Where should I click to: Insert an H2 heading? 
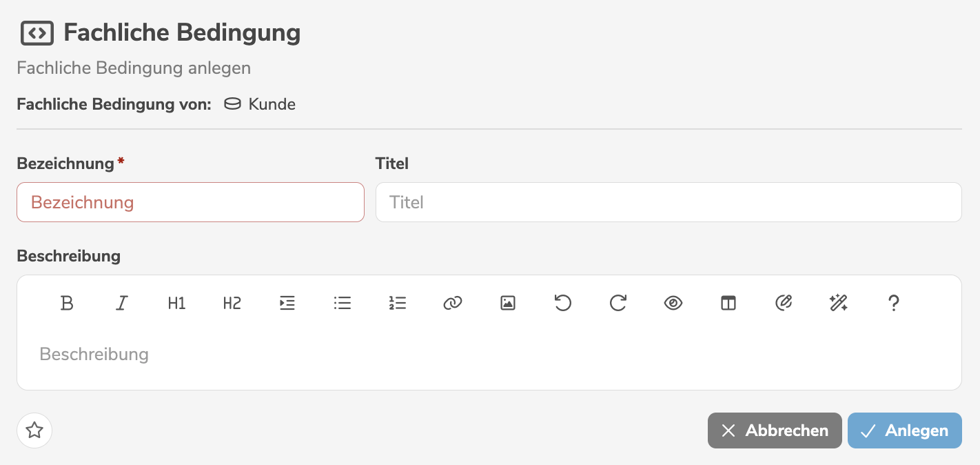pyautogui.click(x=232, y=302)
